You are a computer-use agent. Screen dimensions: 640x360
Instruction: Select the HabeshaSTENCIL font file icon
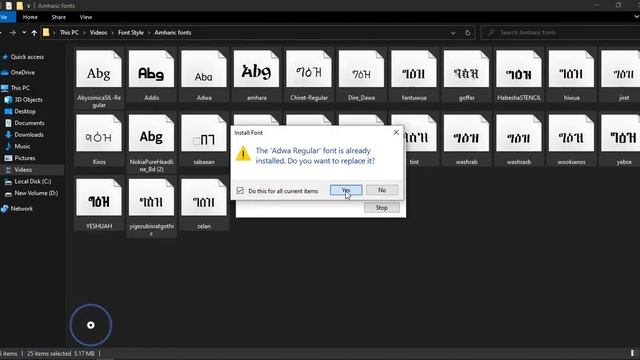519,69
